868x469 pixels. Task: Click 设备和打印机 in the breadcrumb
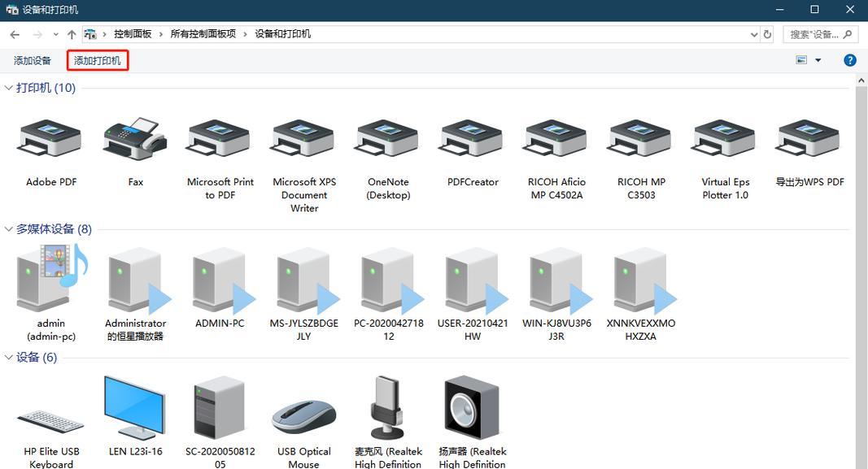(282, 34)
